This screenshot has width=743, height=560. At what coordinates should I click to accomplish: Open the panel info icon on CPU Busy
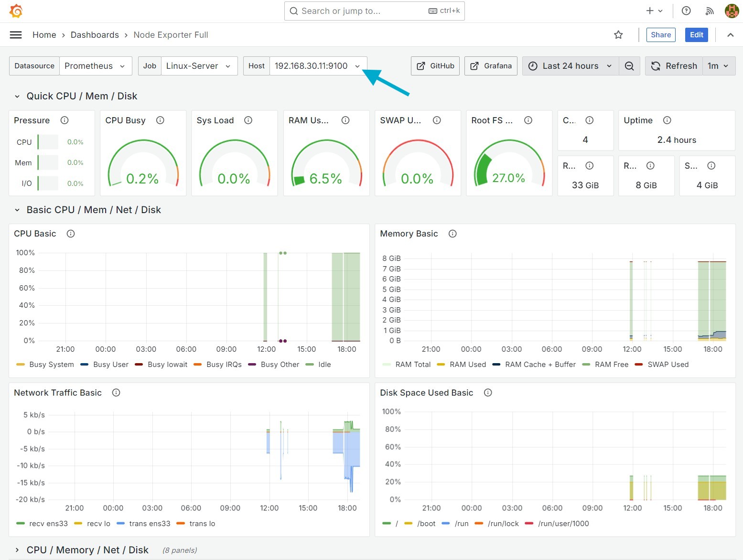(160, 120)
